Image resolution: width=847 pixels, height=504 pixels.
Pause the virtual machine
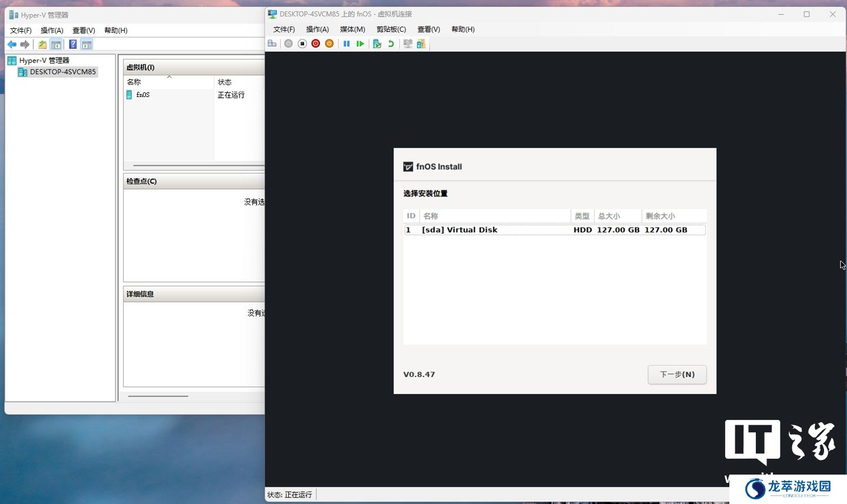[346, 44]
